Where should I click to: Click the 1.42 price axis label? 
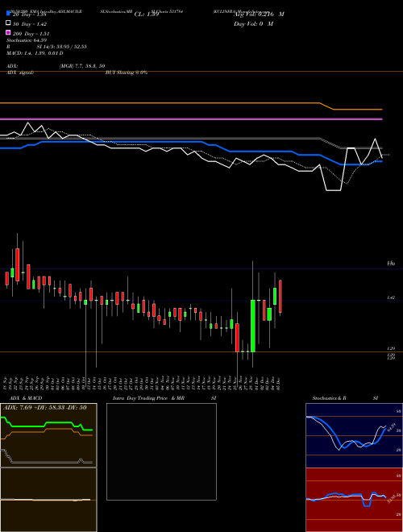click(391, 298)
